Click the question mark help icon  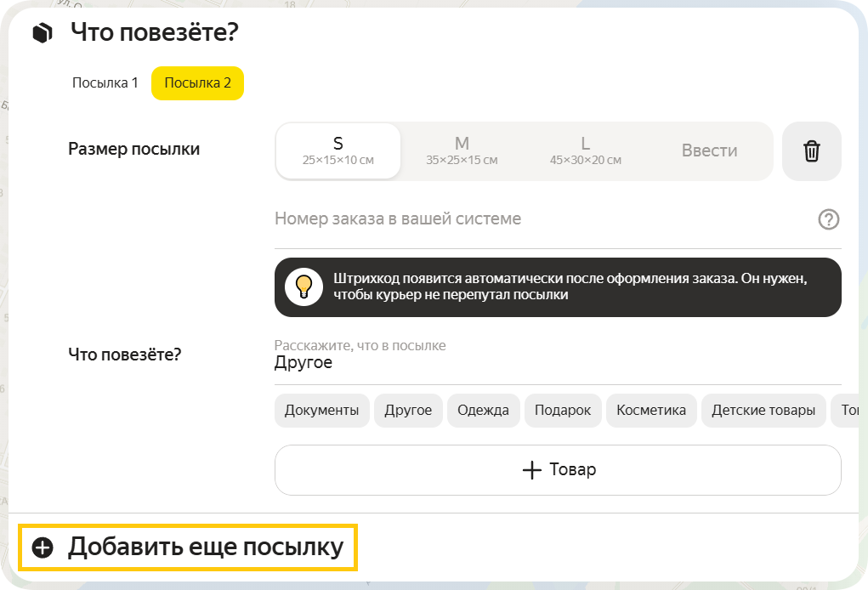click(x=828, y=219)
